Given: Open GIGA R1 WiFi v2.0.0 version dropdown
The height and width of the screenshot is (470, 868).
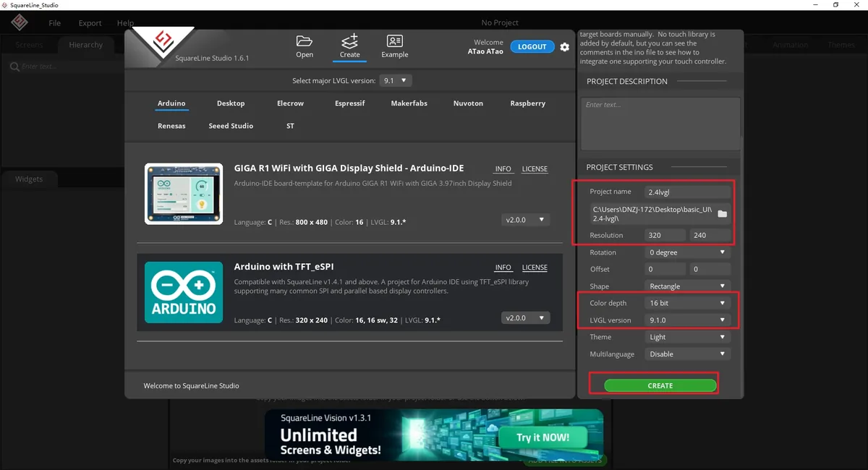Looking at the screenshot, I should coord(526,220).
